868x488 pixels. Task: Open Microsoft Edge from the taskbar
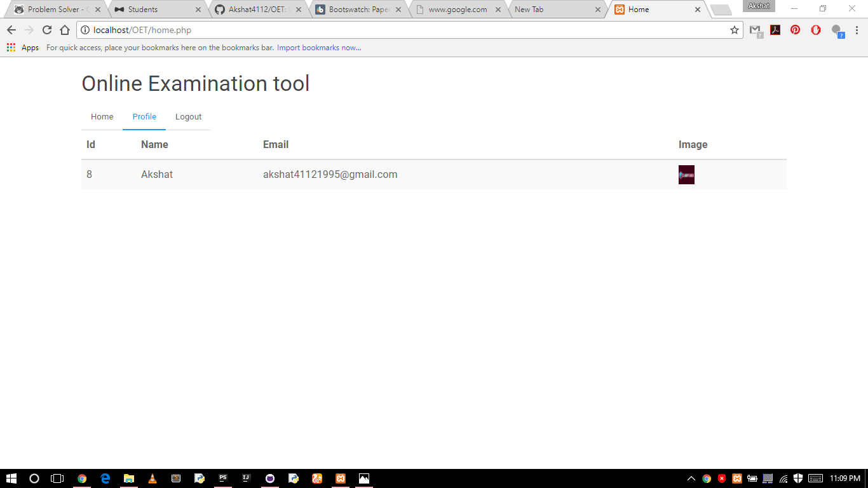point(105,478)
